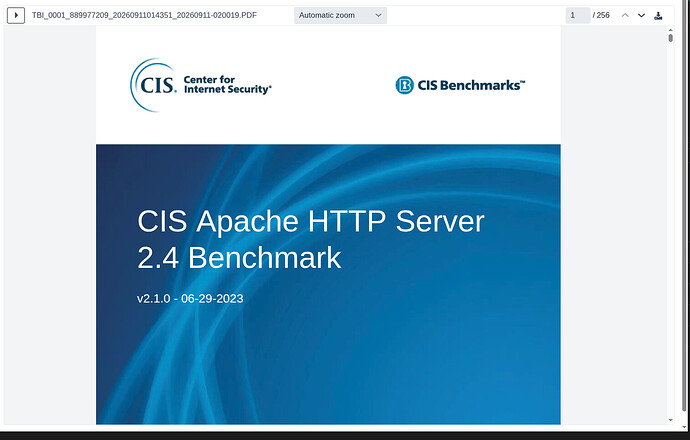The height and width of the screenshot is (440, 690).
Task: Download the PDF file
Action: point(658,15)
